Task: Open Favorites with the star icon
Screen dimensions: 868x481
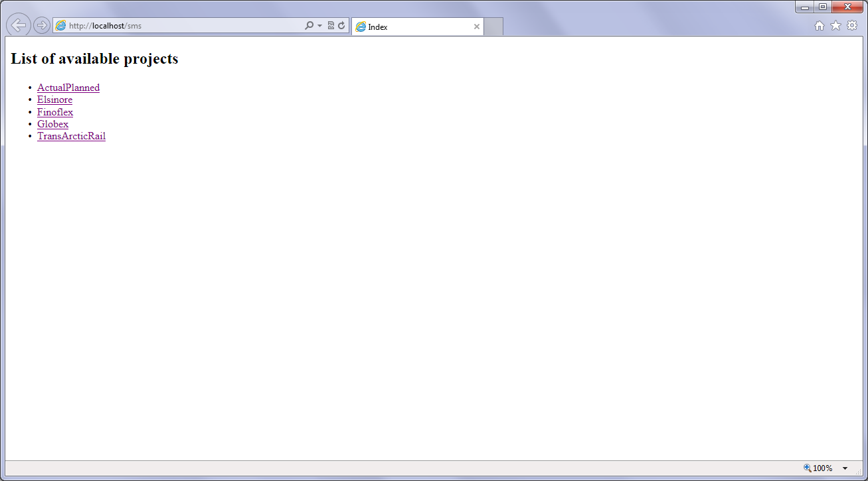Action: pos(835,25)
